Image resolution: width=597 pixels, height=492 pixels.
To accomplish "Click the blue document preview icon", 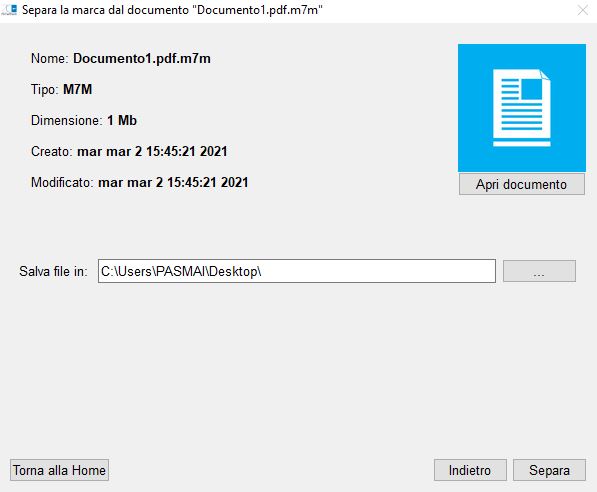I will 522,108.
